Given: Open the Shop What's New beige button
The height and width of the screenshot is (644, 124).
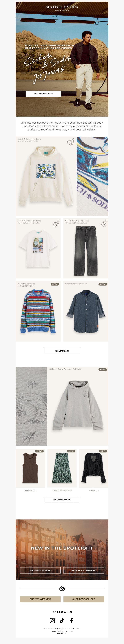Looking at the screenshot, I should tap(40, 599).
